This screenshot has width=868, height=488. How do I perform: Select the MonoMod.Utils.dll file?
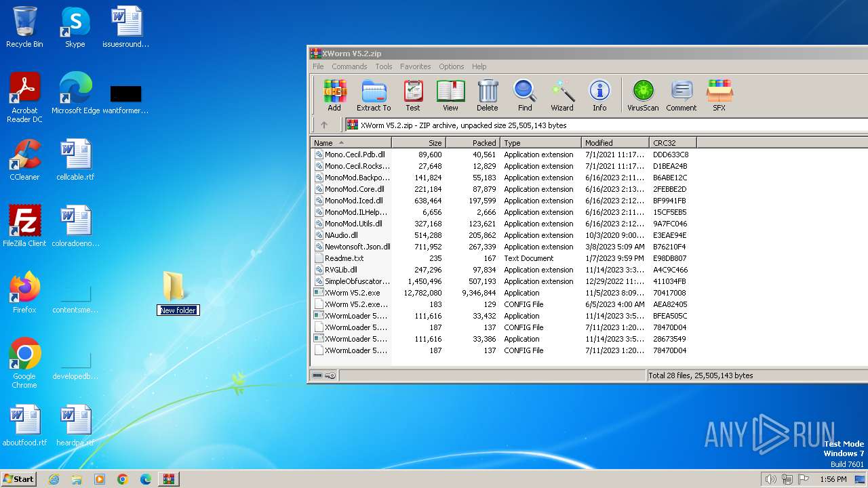tap(502, 224)
